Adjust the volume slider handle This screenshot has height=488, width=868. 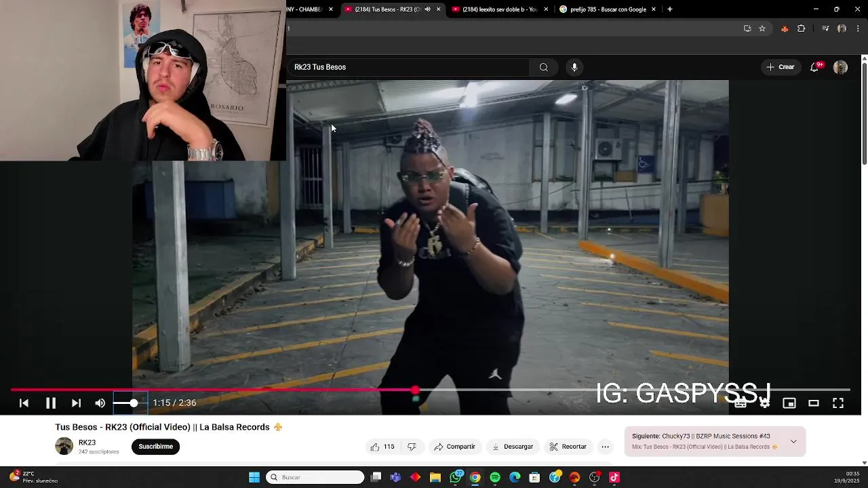(134, 403)
